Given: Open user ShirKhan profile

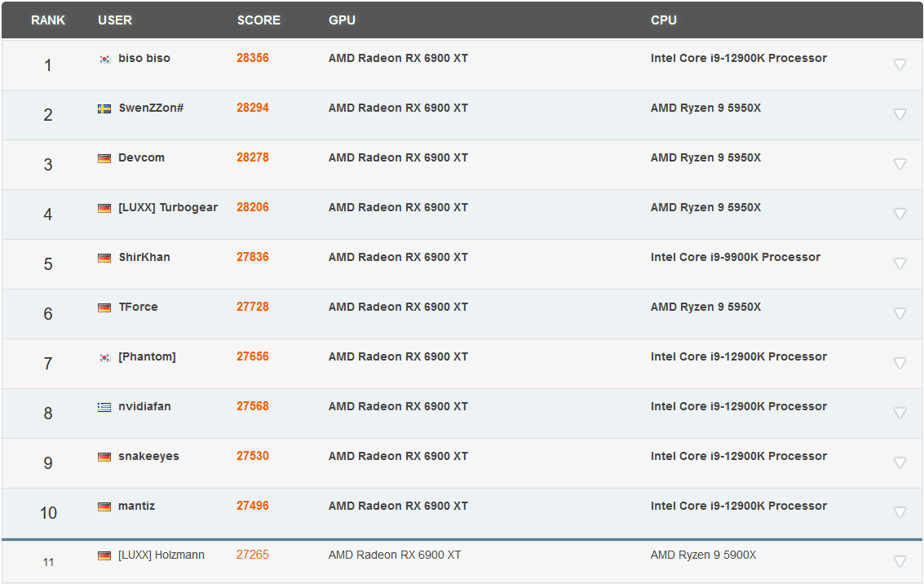Looking at the screenshot, I should (x=144, y=258).
